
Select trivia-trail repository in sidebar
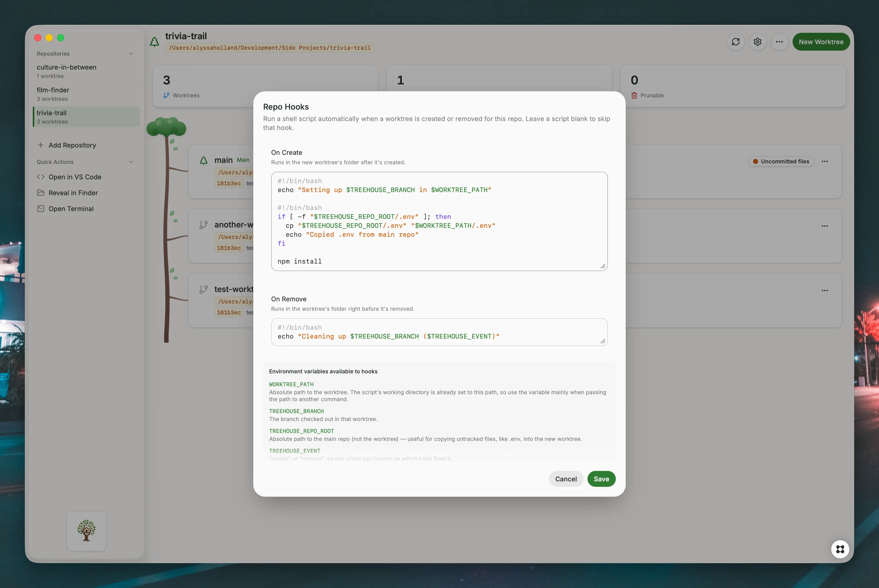pos(86,117)
